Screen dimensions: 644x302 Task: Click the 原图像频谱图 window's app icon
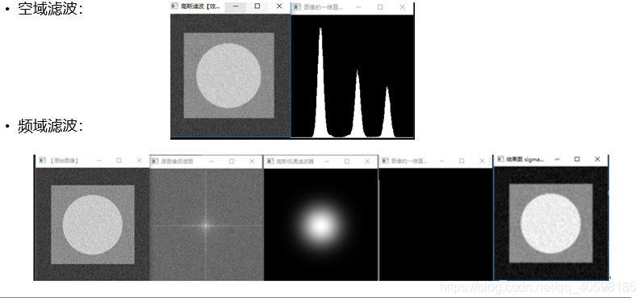(x=155, y=161)
